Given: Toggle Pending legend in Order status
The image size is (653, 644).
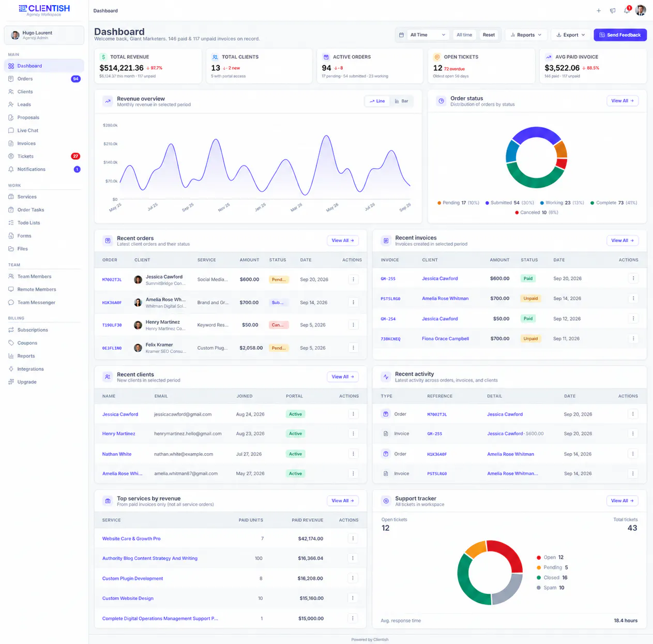Looking at the screenshot, I should pos(459,203).
